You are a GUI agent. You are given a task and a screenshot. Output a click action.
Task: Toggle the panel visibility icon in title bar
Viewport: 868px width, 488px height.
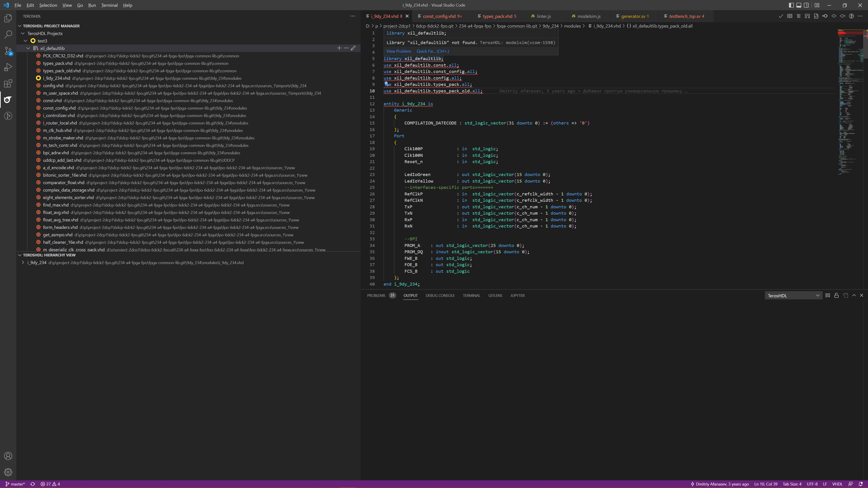pyautogui.click(x=799, y=5)
